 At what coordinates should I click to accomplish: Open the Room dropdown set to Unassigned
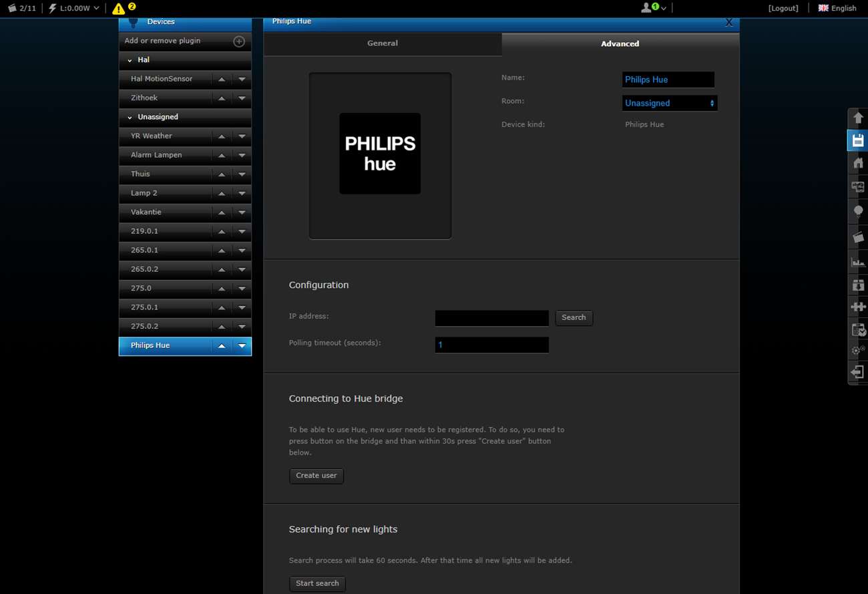[x=669, y=104]
